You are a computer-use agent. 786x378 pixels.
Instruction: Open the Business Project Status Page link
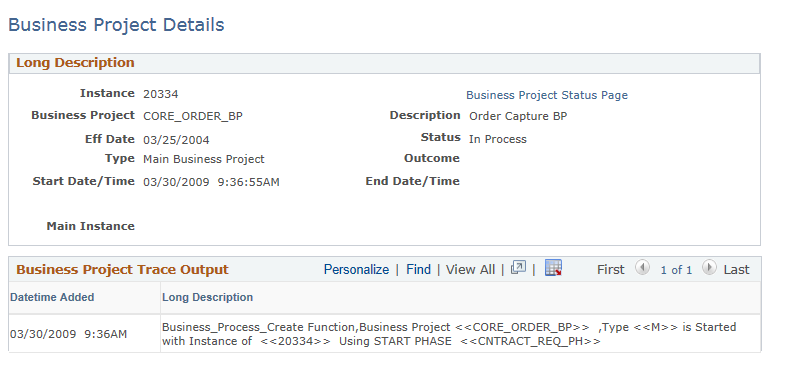click(x=547, y=95)
